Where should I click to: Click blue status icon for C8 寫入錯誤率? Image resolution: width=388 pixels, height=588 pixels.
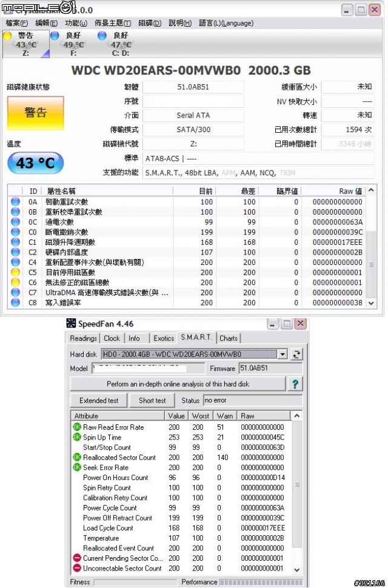tap(15, 302)
